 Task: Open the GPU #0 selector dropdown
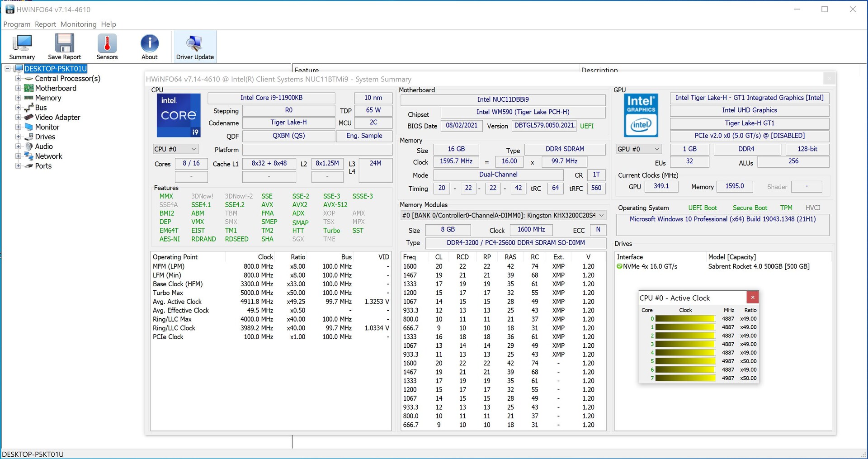pos(639,149)
